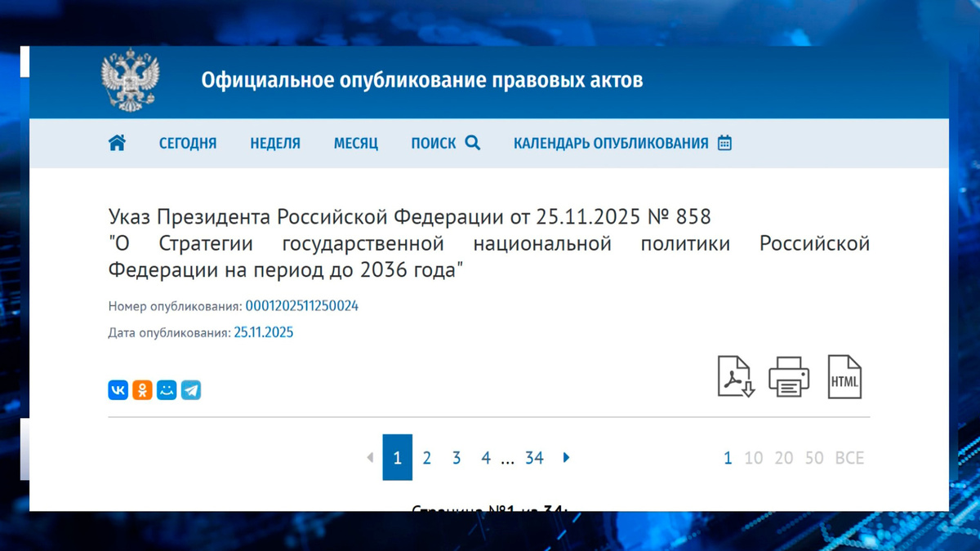Screen dimensions: 980x551
Task: Show 10 pages per view
Action: (754, 458)
